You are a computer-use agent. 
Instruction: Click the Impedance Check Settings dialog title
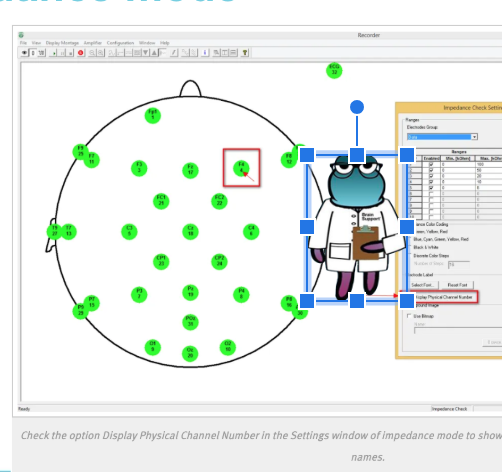472,108
